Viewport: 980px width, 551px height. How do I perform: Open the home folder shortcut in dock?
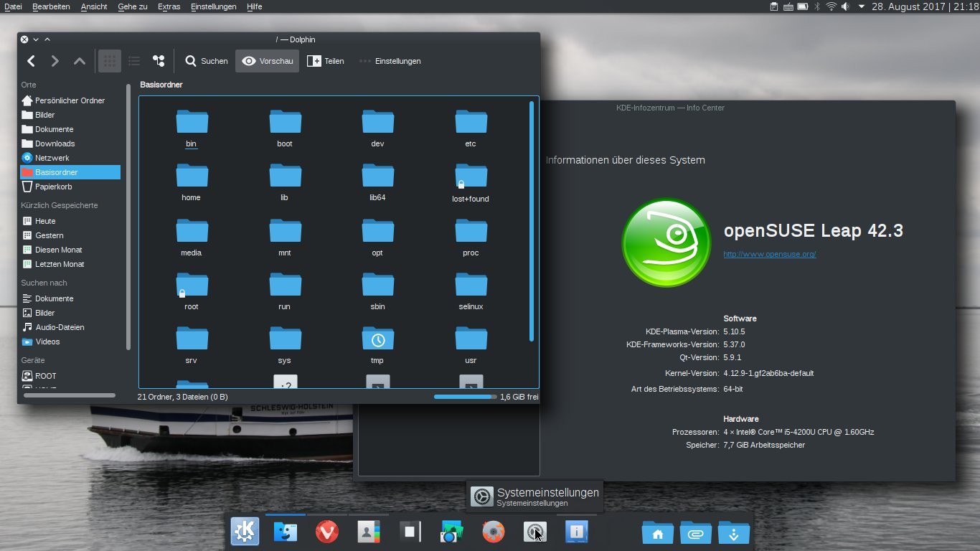658,532
